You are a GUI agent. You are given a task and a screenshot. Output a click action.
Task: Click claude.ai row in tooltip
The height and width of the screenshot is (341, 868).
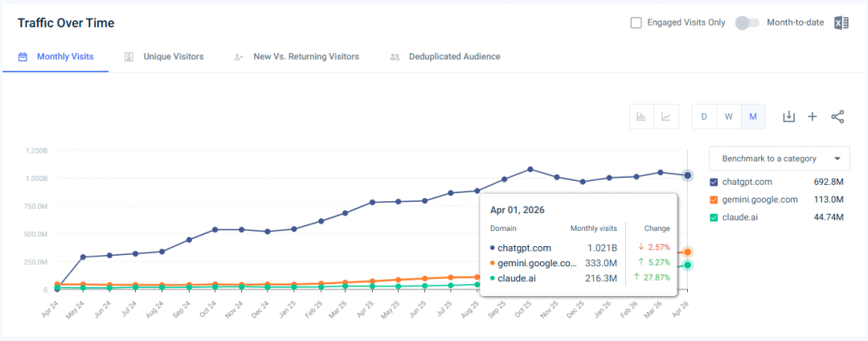580,278
